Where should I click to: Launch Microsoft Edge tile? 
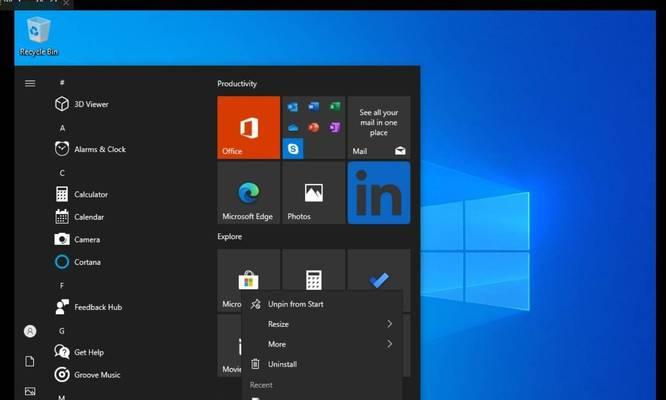[248, 192]
